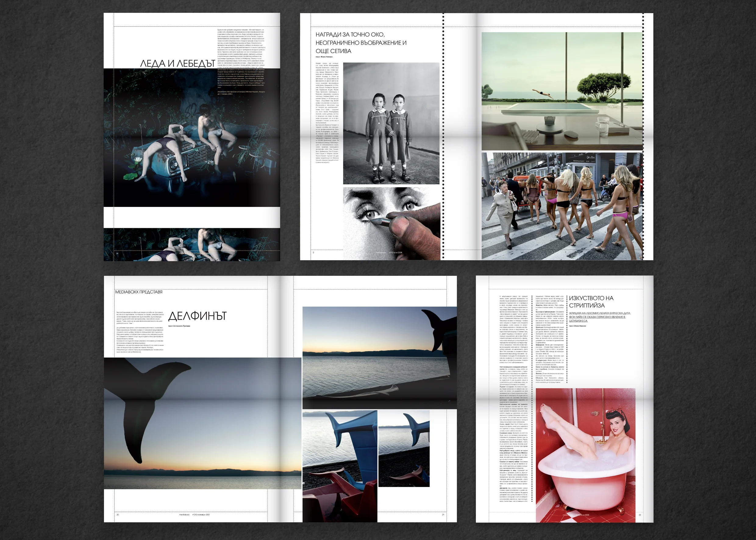Viewport: 756px width, 540px height.
Task: Select the large dolphin tail sunset photo
Action: click(x=202, y=423)
